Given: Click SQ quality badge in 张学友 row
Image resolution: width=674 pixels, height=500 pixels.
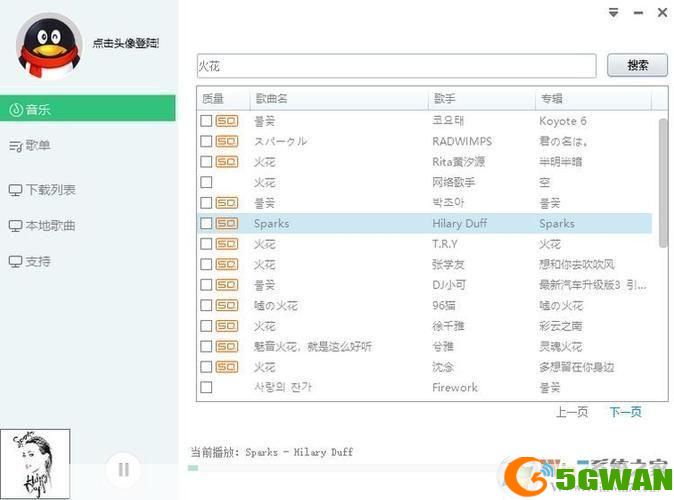Looking at the screenshot, I should tap(227, 264).
